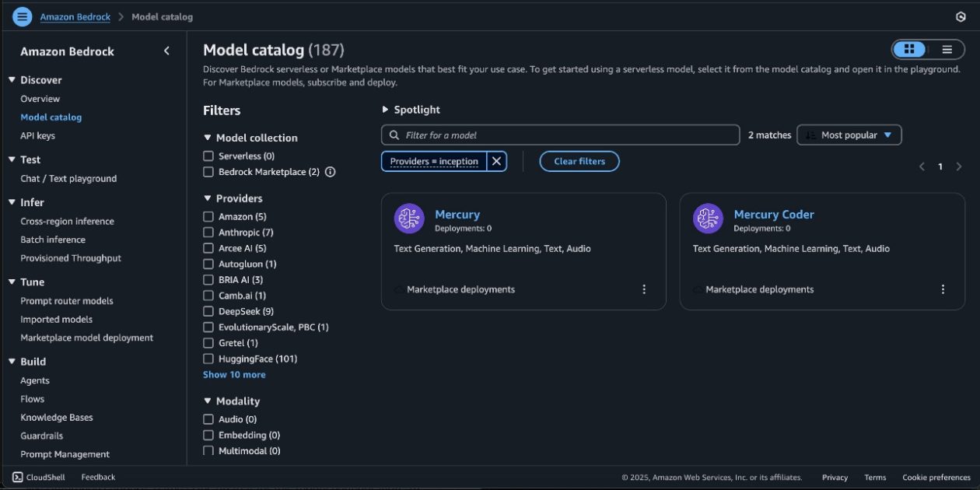Open Mercury model's three-dot options menu

pos(644,288)
